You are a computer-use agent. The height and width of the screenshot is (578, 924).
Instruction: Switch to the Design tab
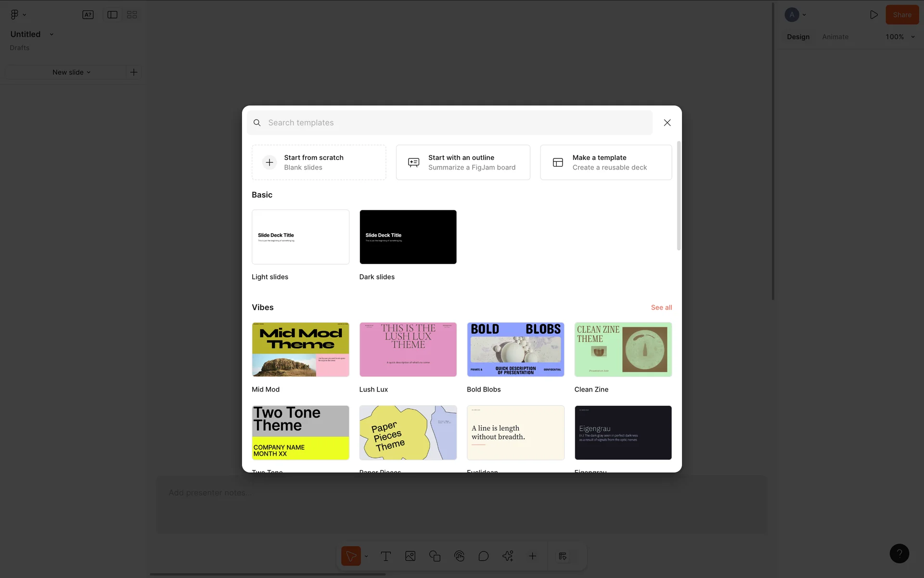798,37
